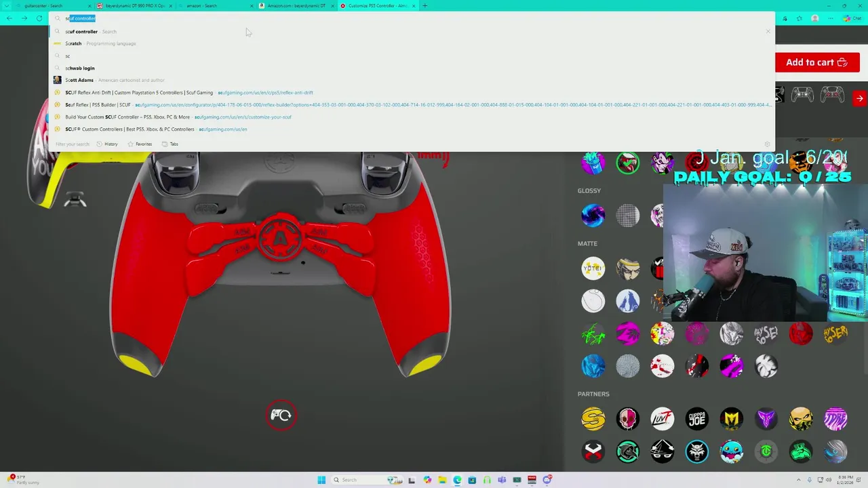Select the plain white circle matte swatch
The image size is (868, 488).
pyautogui.click(x=593, y=301)
